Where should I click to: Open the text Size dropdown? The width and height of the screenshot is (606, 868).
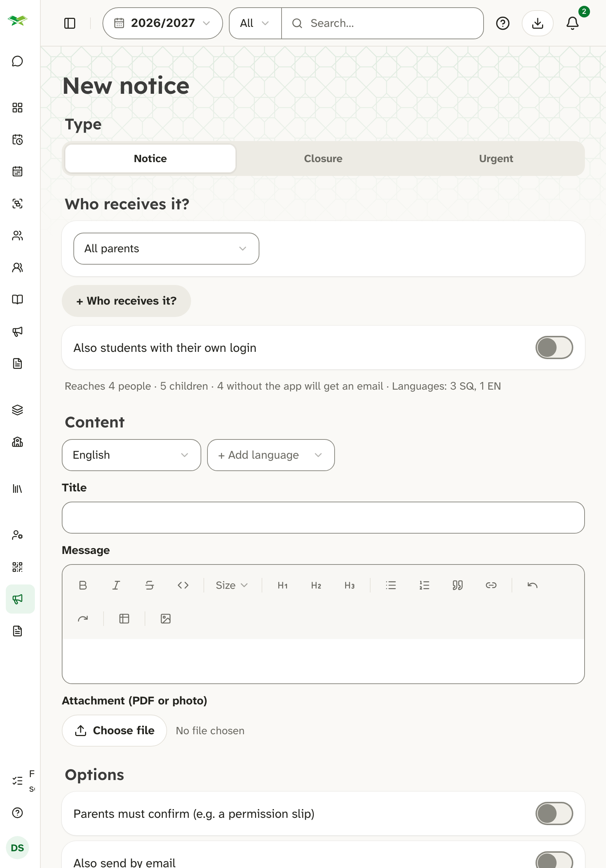(231, 585)
